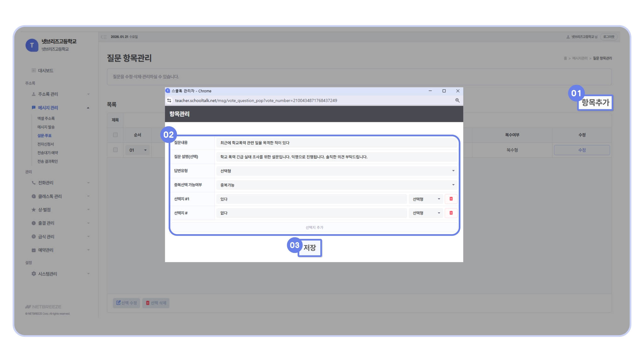This screenshot has height=362, width=644.
Task: Click the 전화관리 phone icon
Action: 34,183
